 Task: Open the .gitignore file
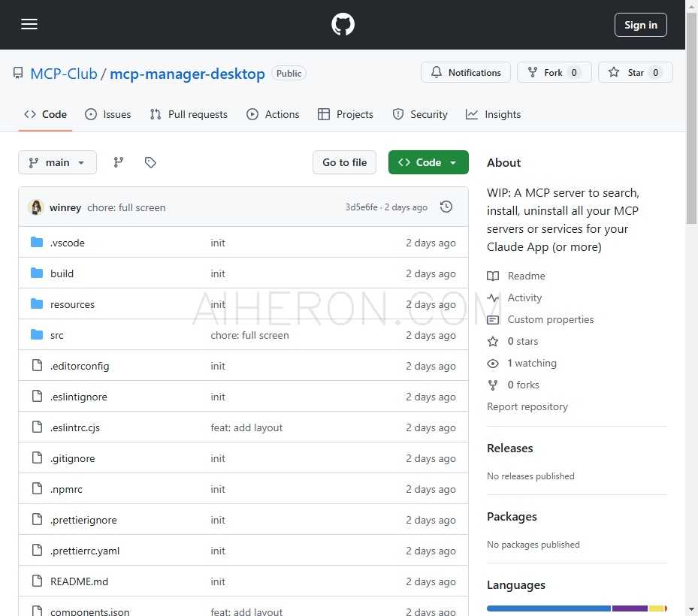(x=73, y=458)
